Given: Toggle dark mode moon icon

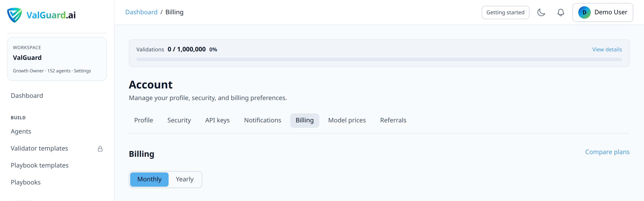Looking at the screenshot, I should (541, 12).
